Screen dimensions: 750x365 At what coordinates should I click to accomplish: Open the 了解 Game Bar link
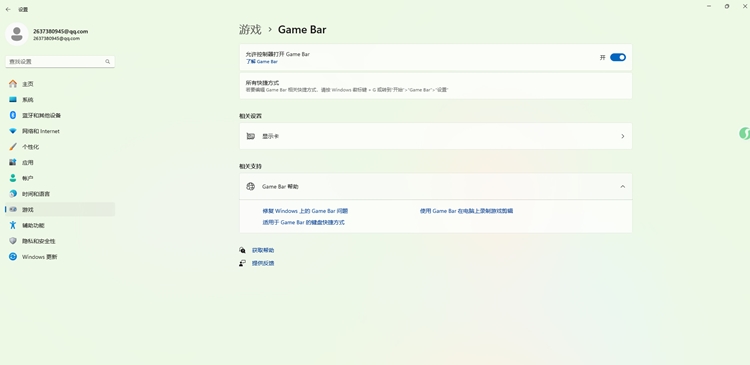point(262,62)
